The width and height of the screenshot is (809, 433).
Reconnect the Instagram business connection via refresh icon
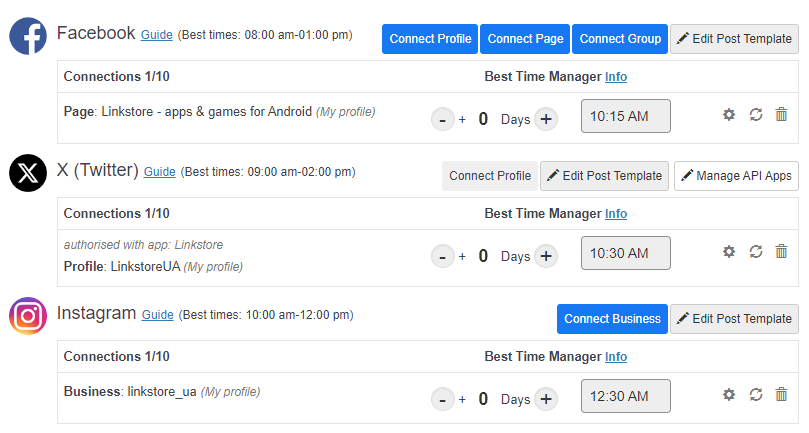756,395
